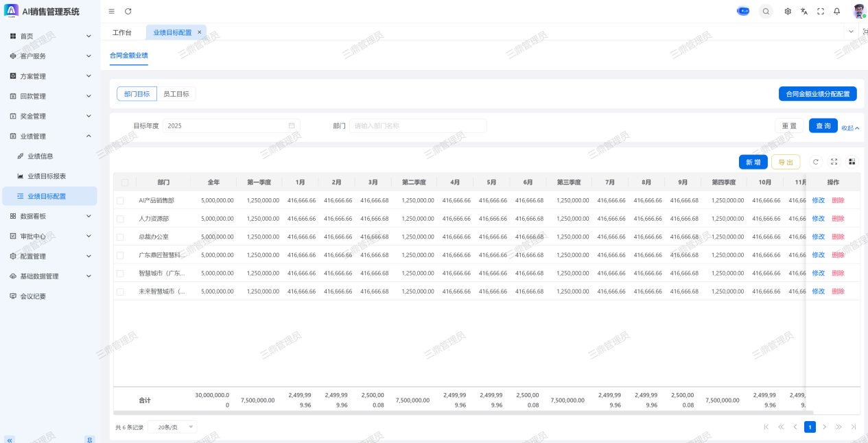
Task: Open the search icon in header
Action: [x=766, y=12]
